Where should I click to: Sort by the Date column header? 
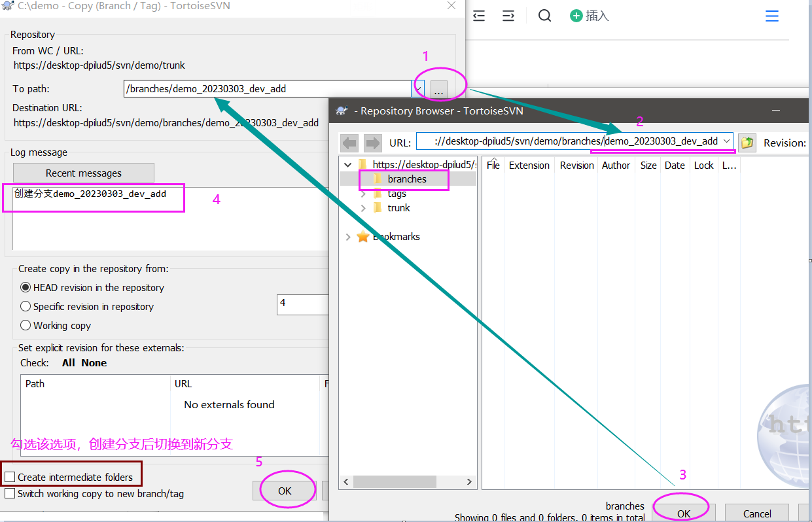point(675,165)
